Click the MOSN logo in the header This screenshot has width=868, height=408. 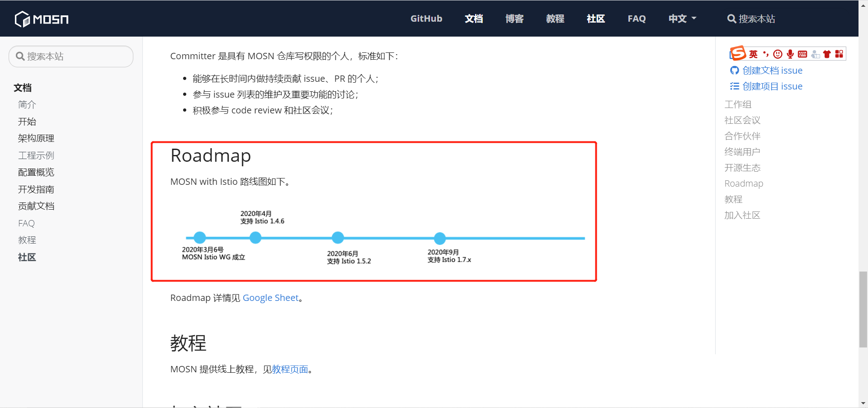(42, 19)
